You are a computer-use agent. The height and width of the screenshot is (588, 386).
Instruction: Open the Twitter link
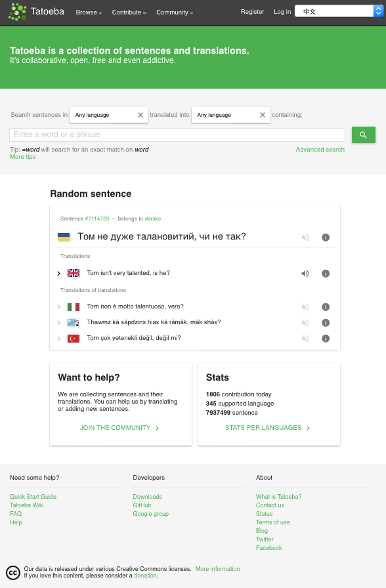click(265, 539)
